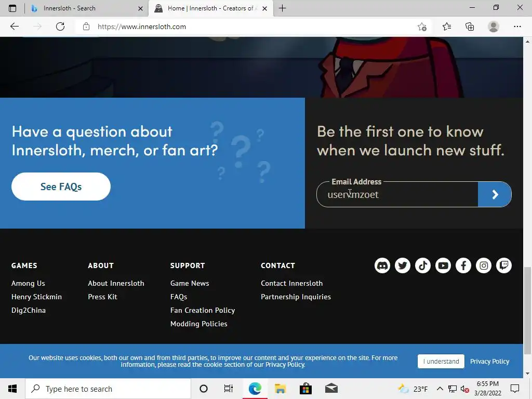Open the Henry Stickmin footer link

(x=37, y=297)
